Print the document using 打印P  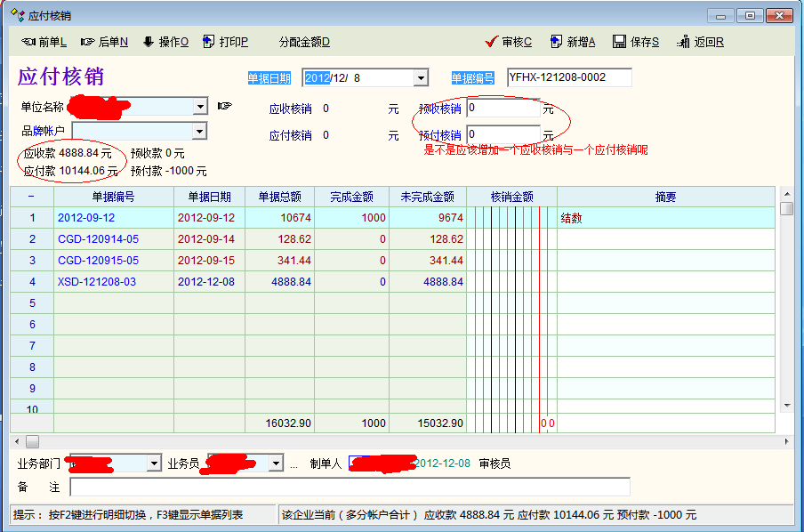[x=226, y=42]
